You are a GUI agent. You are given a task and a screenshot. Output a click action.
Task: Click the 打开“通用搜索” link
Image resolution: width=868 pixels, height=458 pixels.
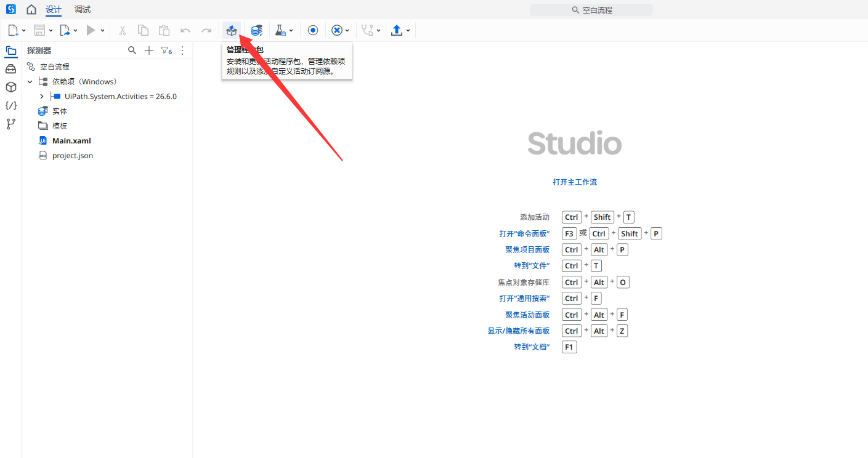tap(524, 299)
